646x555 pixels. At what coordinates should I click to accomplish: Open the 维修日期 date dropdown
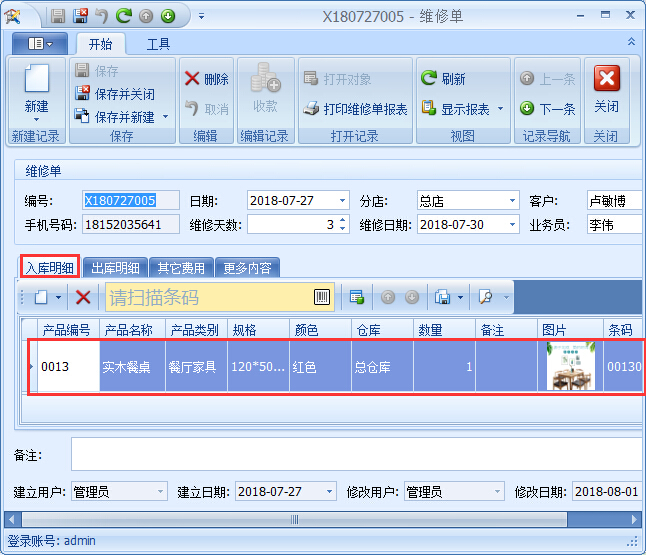point(513,225)
